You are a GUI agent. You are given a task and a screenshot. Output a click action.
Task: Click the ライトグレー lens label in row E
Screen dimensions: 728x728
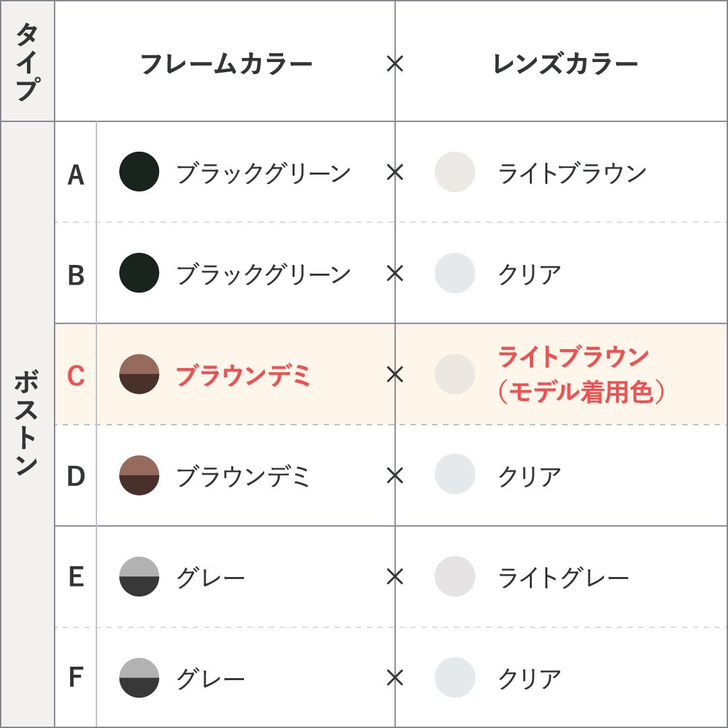[x=563, y=578]
